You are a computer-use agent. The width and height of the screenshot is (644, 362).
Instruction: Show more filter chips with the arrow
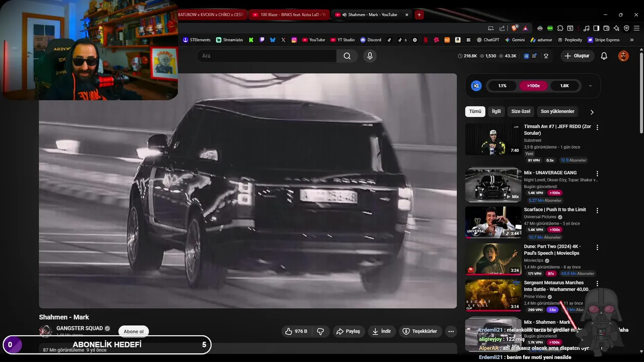(x=592, y=112)
